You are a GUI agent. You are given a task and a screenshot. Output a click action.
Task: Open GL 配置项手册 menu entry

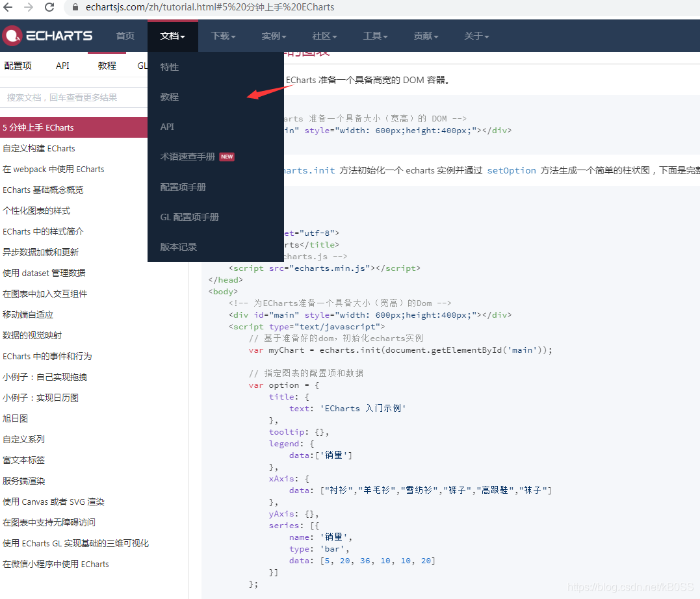click(x=216, y=217)
